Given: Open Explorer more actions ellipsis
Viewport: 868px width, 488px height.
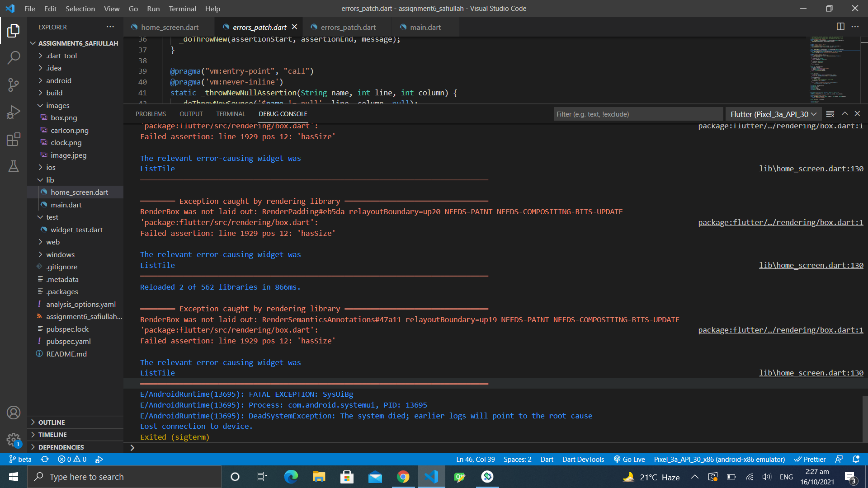Looking at the screenshot, I should (x=110, y=27).
